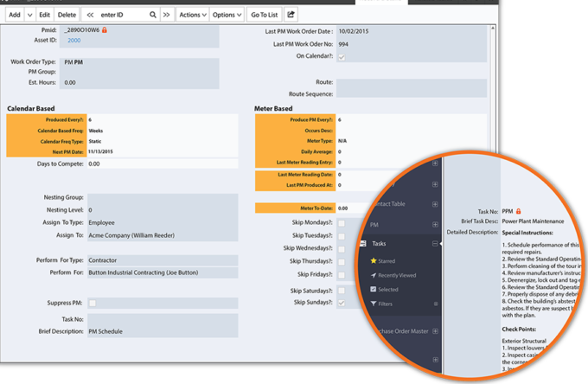Screen dimensions: 588x384
Task: Click the Delete button
Action: [67, 15]
